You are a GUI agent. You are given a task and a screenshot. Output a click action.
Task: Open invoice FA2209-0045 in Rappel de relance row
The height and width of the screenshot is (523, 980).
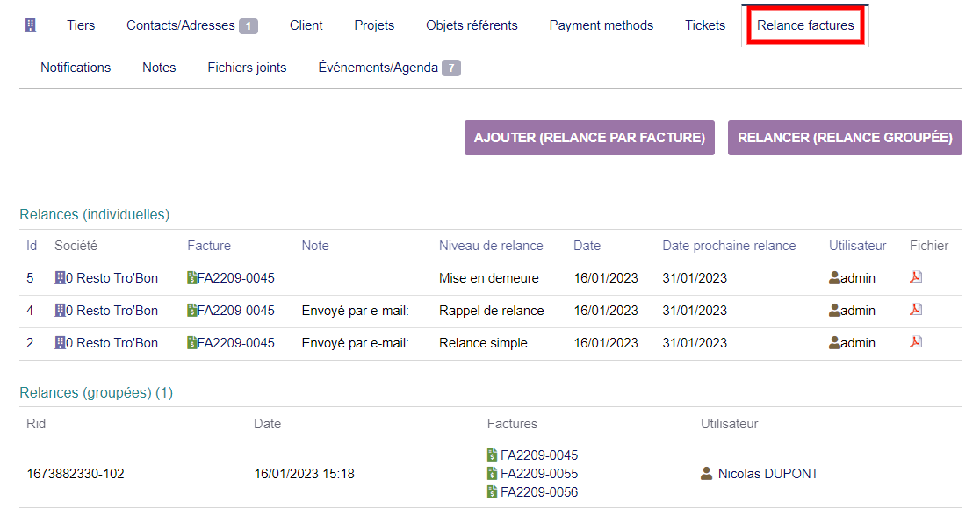(x=235, y=311)
